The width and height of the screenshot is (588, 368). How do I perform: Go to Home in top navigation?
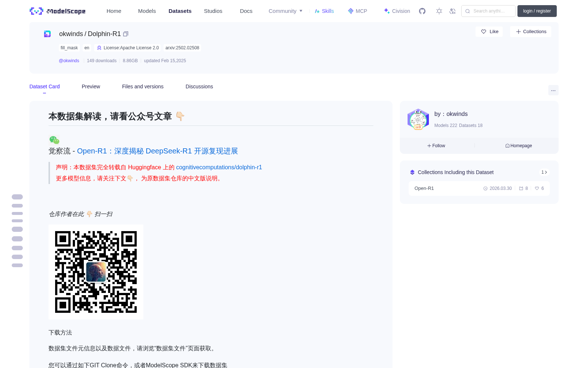click(x=114, y=11)
